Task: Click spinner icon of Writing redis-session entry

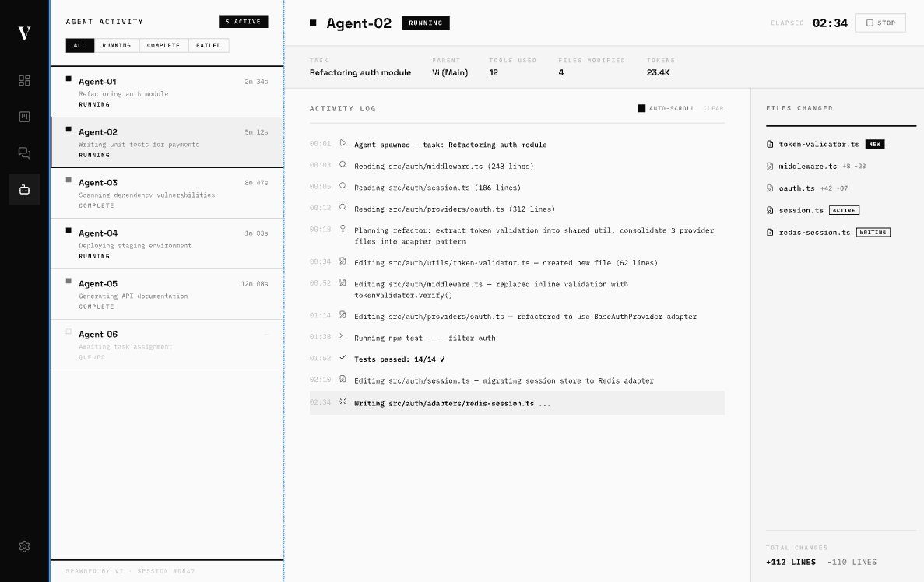Action: [x=343, y=401]
